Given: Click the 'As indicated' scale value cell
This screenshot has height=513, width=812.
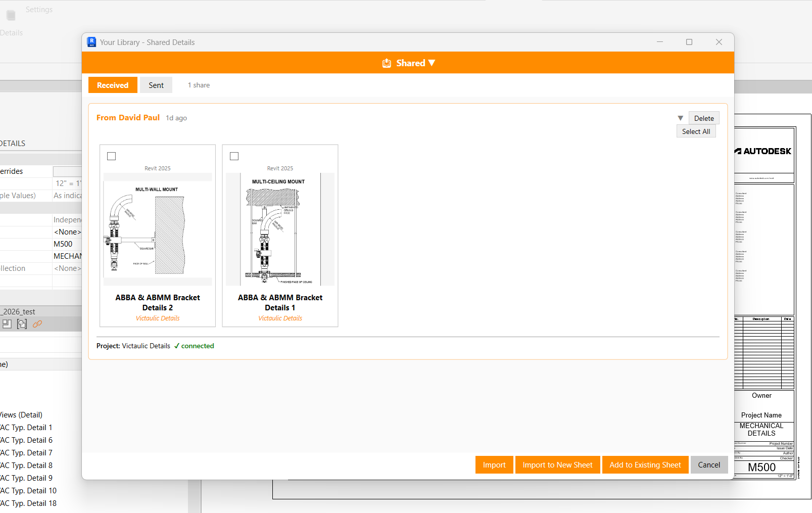Looking at the screenshot, I should (67, 196).
